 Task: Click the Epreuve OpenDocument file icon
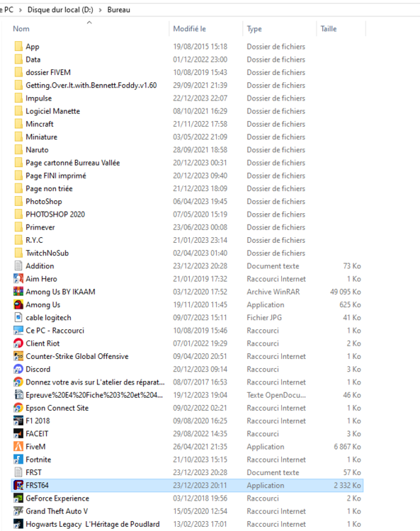18,395
